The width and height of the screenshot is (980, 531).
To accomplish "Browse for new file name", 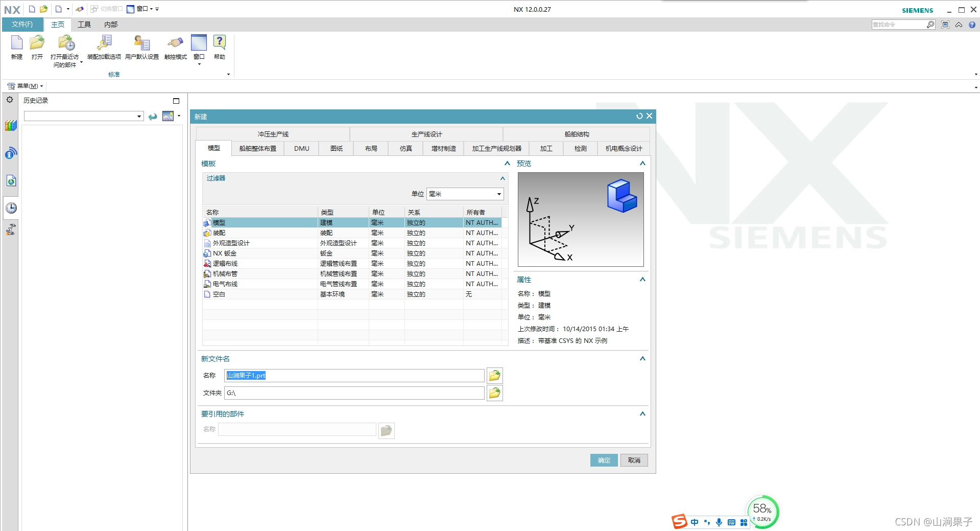I will coord(494,376).
